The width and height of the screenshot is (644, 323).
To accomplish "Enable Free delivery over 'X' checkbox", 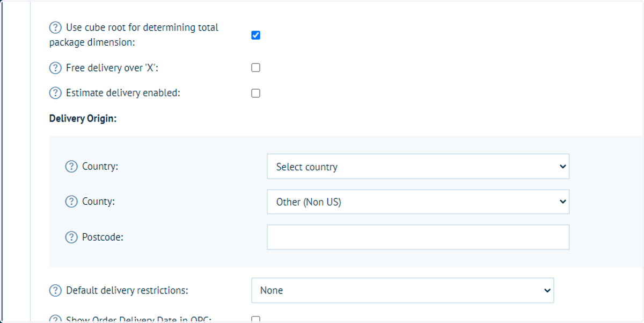I will pyautogui.click(x=255, y=68).
